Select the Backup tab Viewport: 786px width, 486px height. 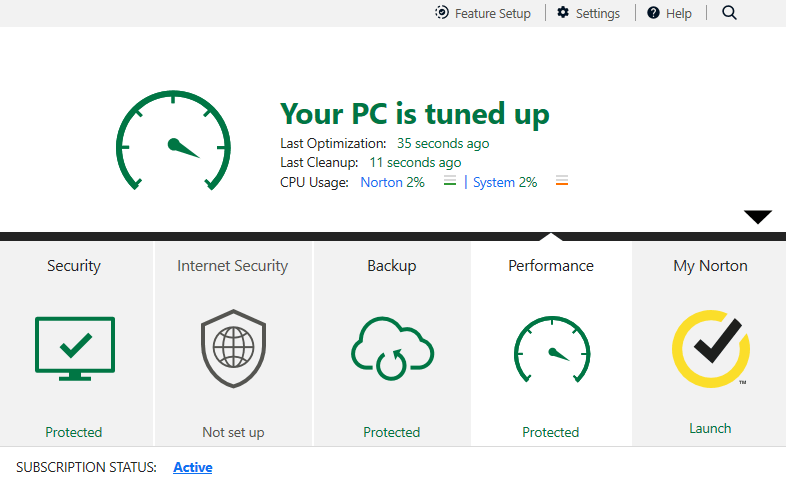(x=392, y=344)
